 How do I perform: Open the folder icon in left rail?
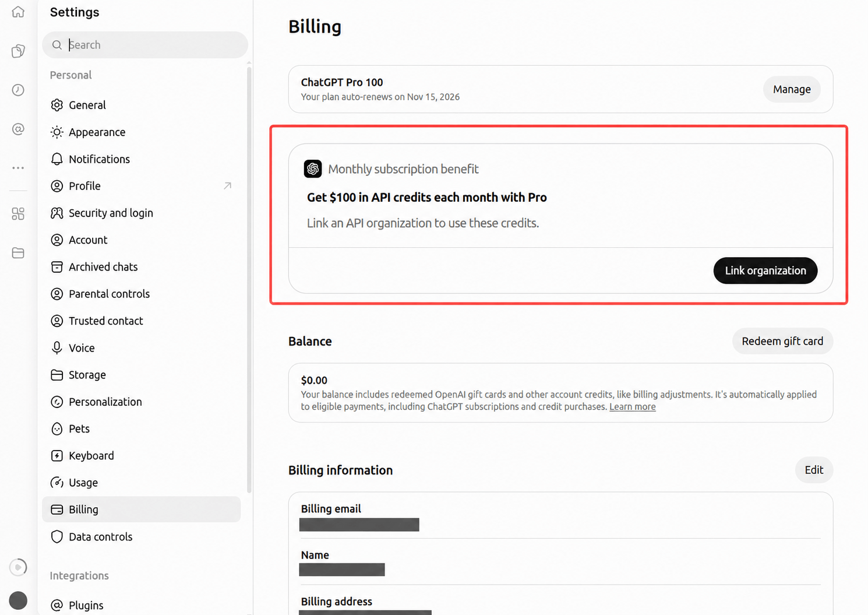[18, 253]
